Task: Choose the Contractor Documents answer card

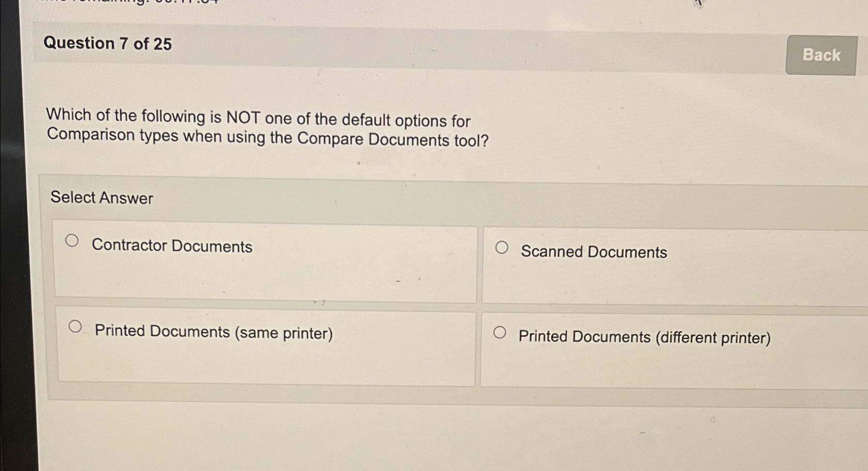Action: click(266, 263)
